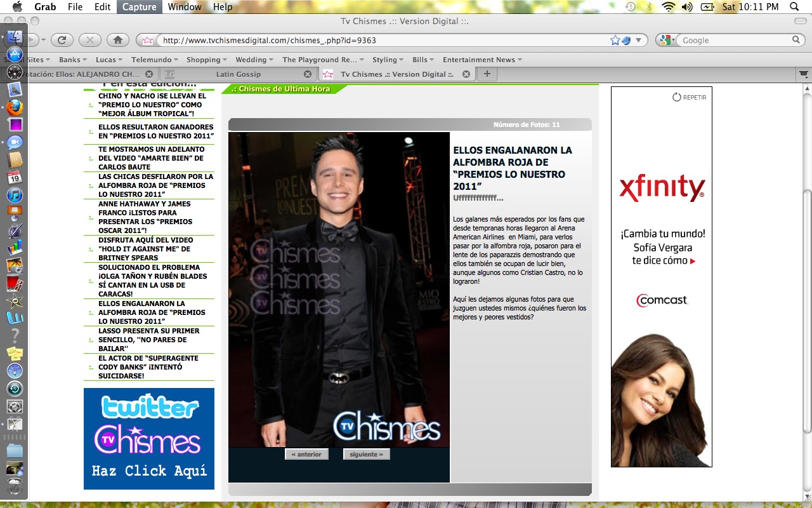Open iChat from the Dock
This screenshot has height=508, width=812.
[x=15, y=142]
